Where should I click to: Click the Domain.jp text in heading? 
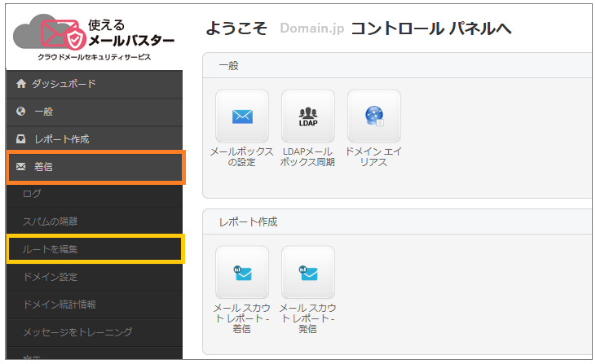(312, 28)
